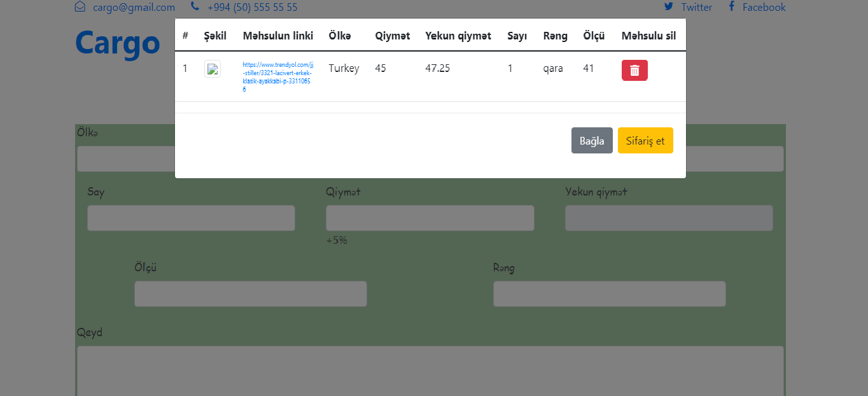Open the trendyol.com product link

pos(277,77)
